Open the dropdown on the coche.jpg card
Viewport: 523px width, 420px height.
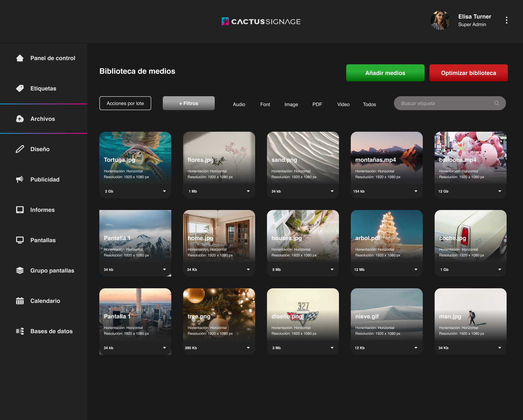[500, 269]
